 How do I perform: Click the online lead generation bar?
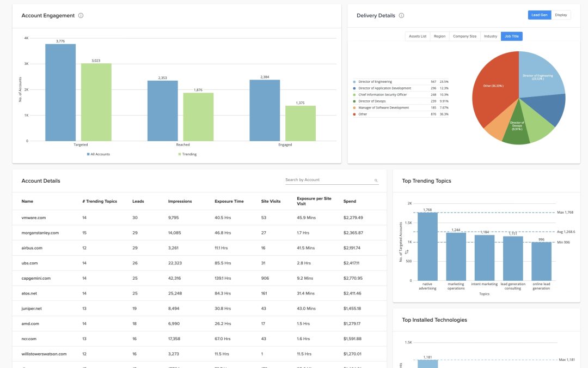pyautogui.click(x=542, y=261)
